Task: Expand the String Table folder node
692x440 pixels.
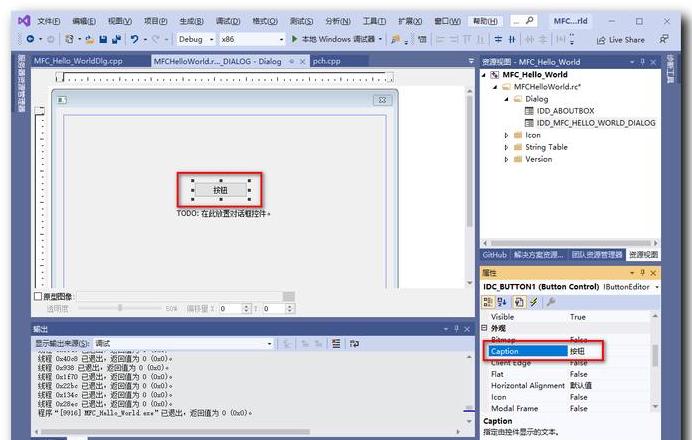Action: point(506,147)
